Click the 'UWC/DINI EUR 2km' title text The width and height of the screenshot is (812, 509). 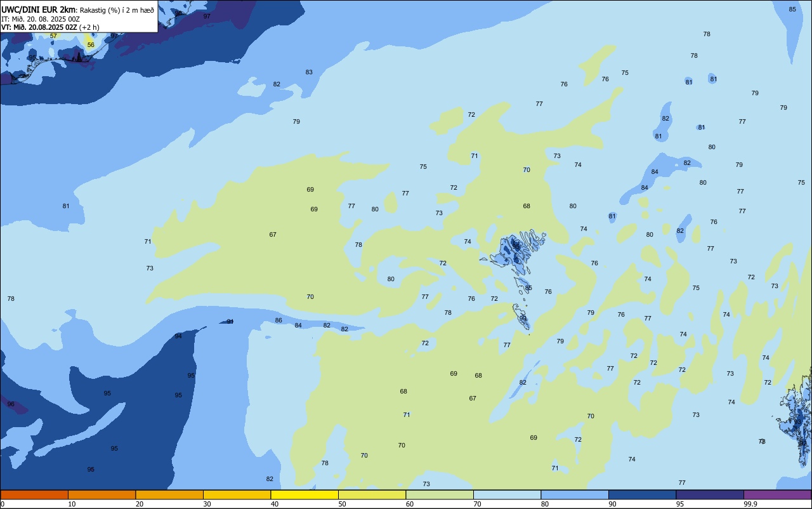38,10
